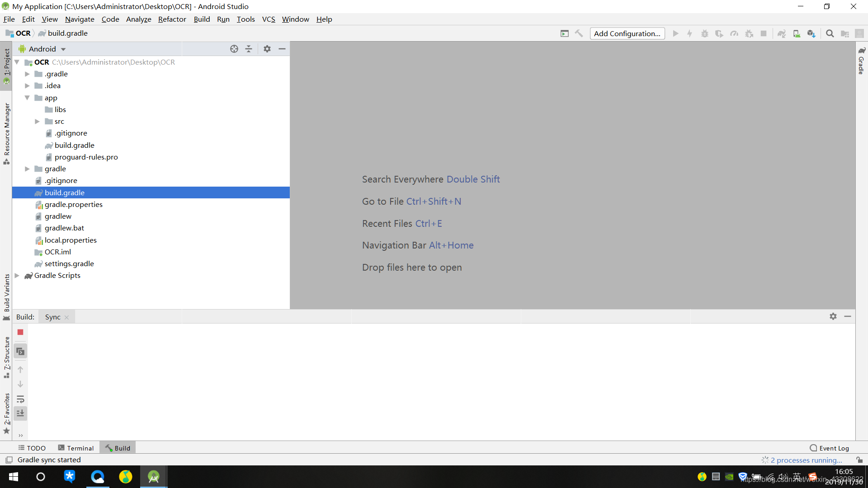Toggle the 2: Favorites side tab

click(x=6, y=413)
